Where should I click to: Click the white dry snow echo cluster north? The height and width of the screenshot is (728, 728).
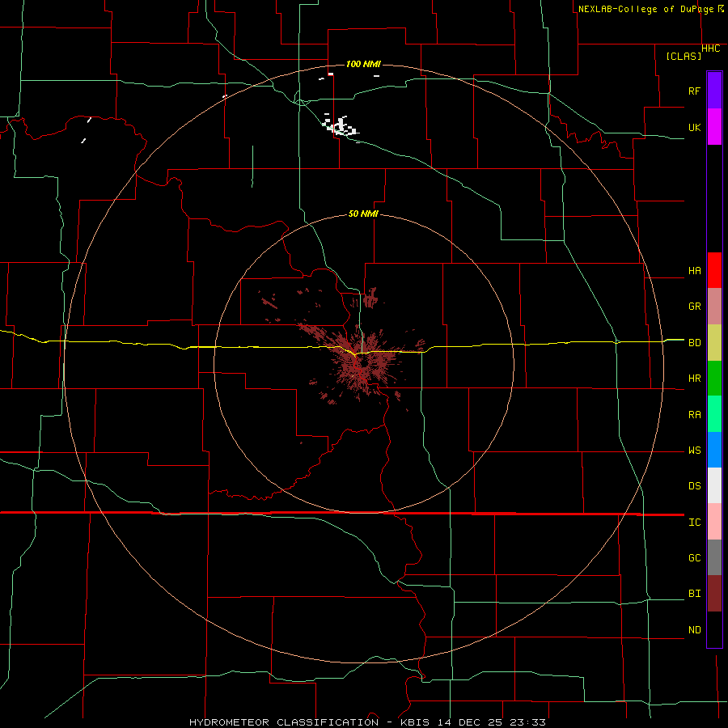click(x=341, y=126)
